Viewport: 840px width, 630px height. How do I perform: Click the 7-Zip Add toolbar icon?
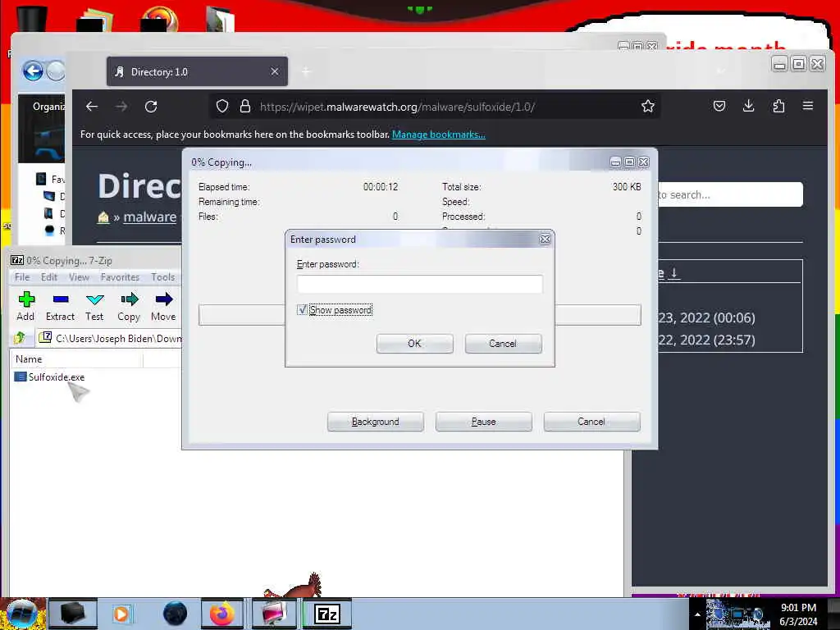[x=25, y=306]
